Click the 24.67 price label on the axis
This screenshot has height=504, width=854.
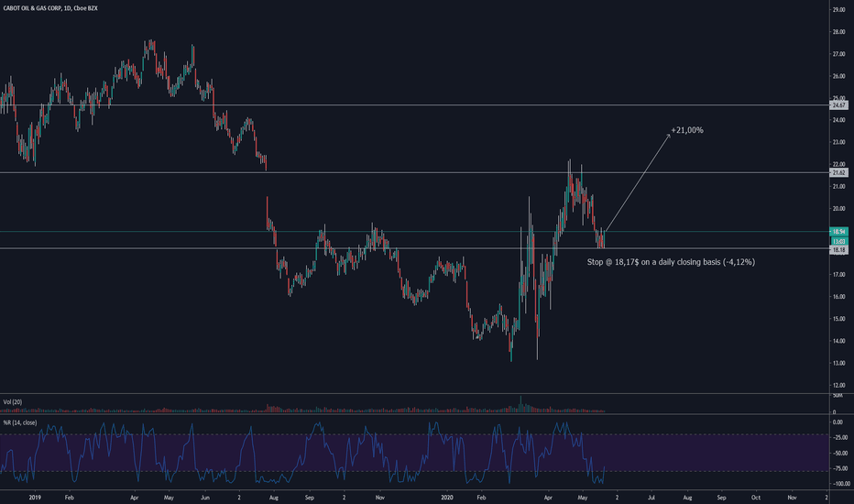[x=838, y=105]
